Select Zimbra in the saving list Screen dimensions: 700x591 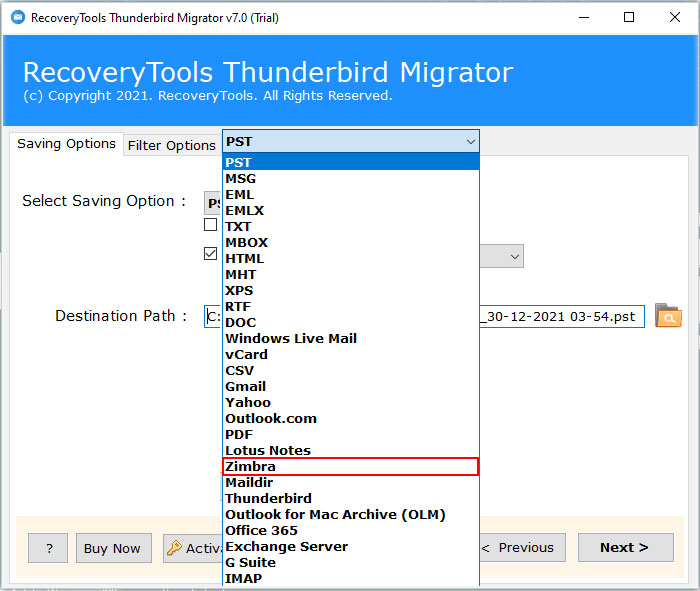tap(350, 466)
